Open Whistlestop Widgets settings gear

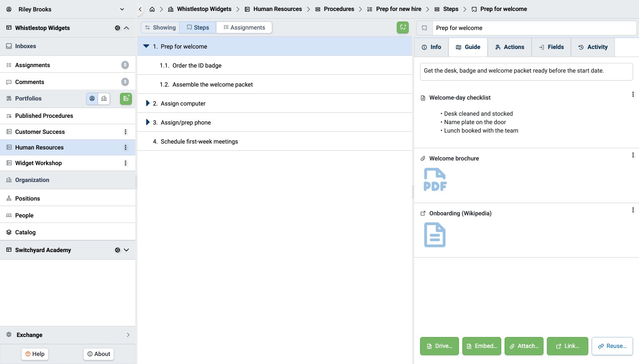click(117, 28)
